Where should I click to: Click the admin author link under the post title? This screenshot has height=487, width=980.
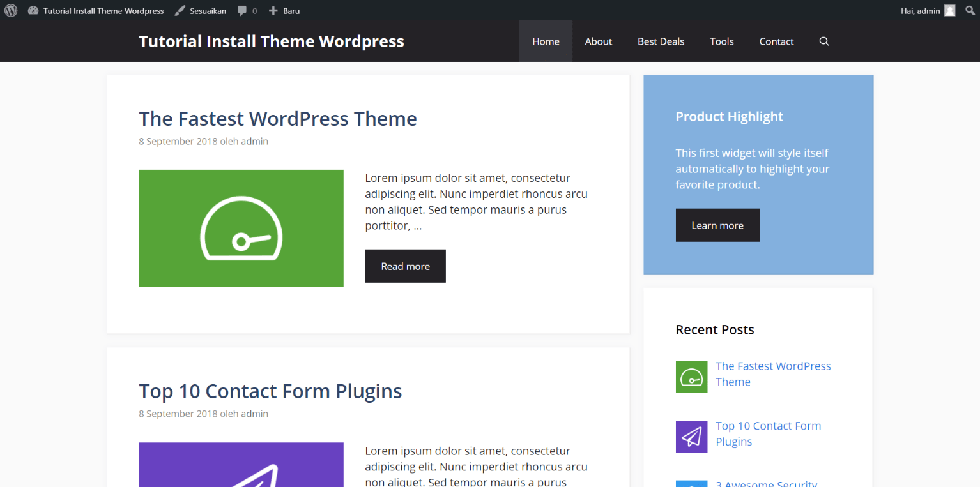[x=254, y=141]
